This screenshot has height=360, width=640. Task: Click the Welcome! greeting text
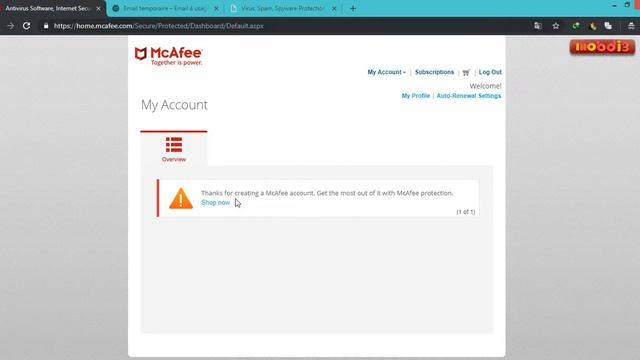coord(485,86)
